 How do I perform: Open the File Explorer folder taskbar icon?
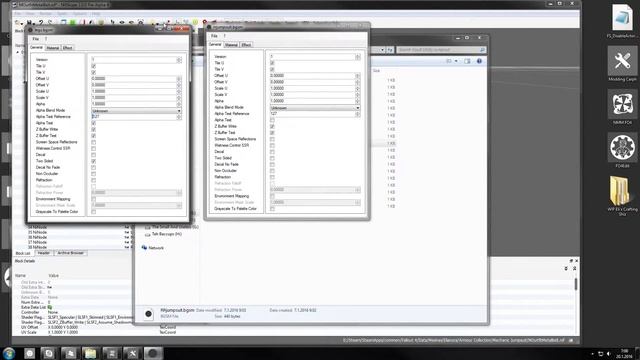click(90, 353)
